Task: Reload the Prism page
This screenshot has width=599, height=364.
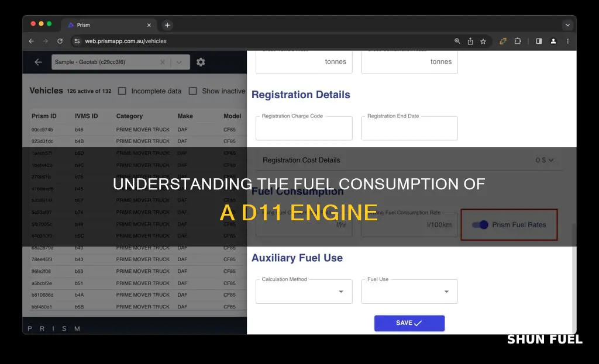Action: point(60,41)
